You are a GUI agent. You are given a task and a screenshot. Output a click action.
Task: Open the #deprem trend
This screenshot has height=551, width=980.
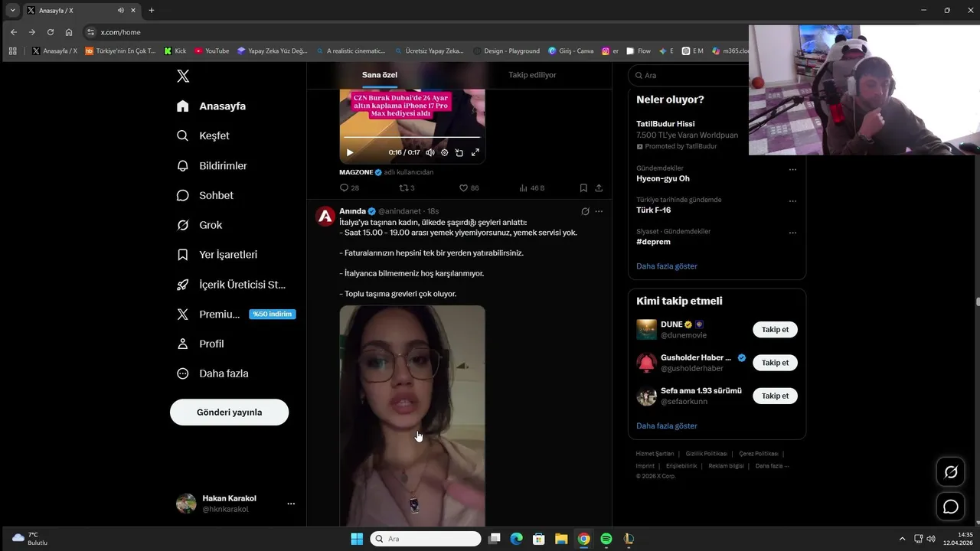(x=653, y=241)
